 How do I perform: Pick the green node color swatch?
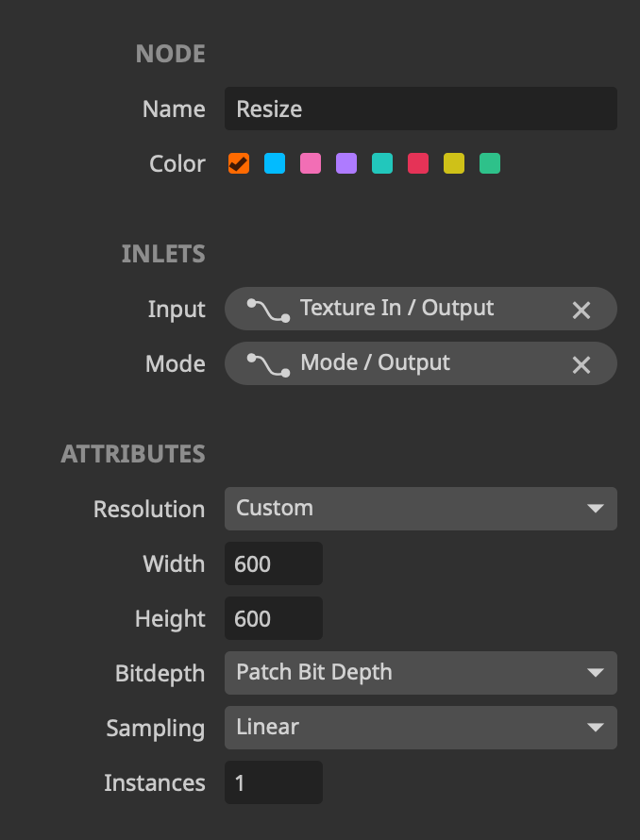(x=490, y=164)
